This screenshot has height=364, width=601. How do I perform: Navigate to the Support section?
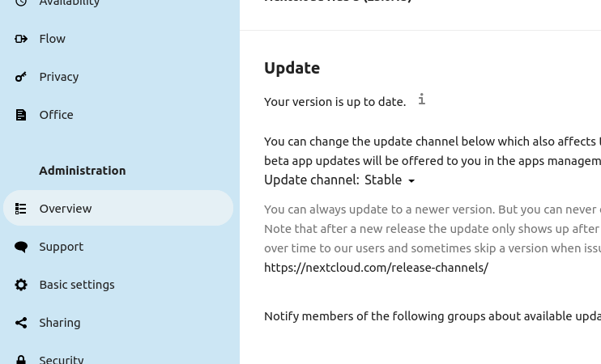(62, 247)
